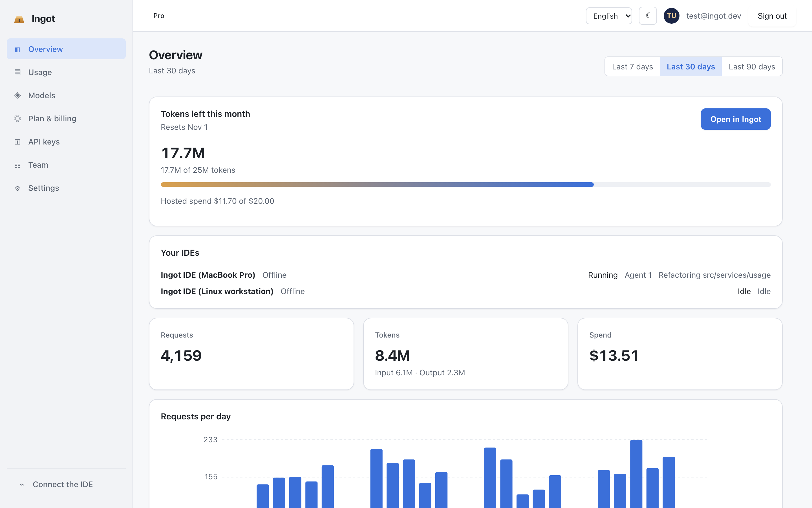Image resolution: width=812 pixels, height=508 pixels.
Task: Click the Connect the IDE plug icon
Action: point(22,485)
